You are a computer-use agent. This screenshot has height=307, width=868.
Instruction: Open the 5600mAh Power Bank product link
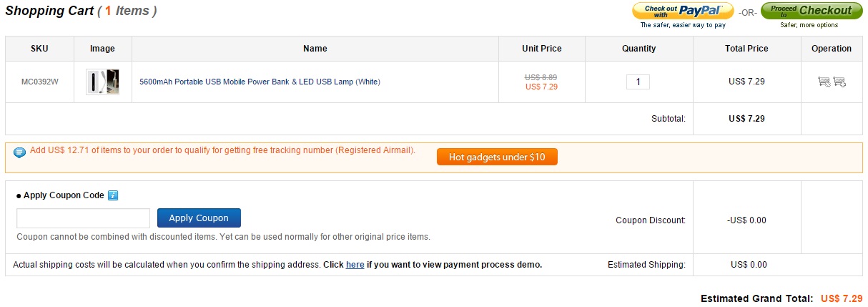(260, 82)
